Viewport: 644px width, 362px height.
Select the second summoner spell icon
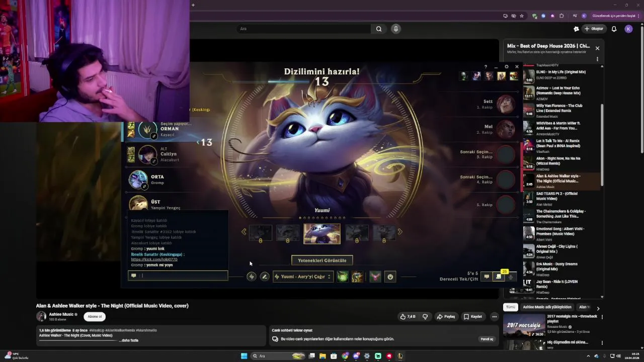[x=357, y=277]
